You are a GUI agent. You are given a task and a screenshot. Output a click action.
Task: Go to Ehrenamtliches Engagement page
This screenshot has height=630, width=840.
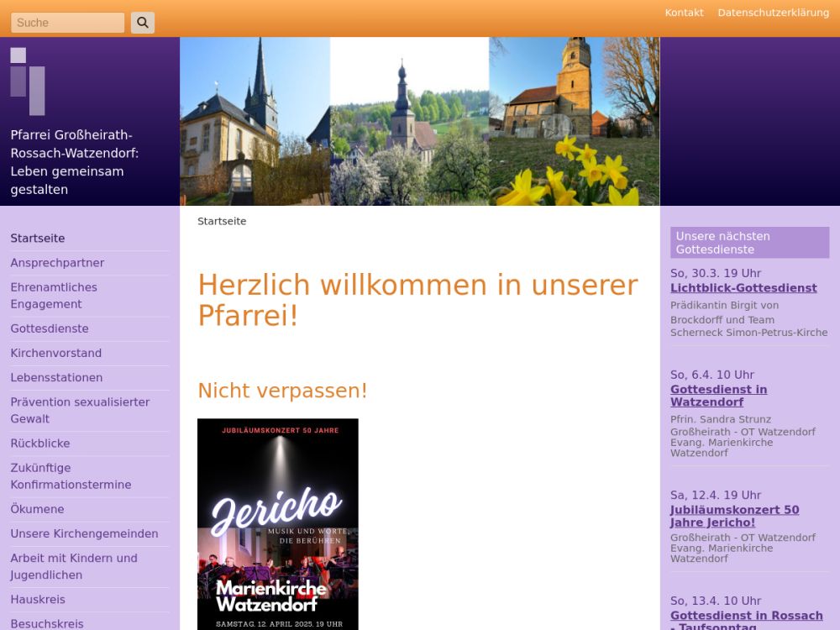click(x=54, y=296)
